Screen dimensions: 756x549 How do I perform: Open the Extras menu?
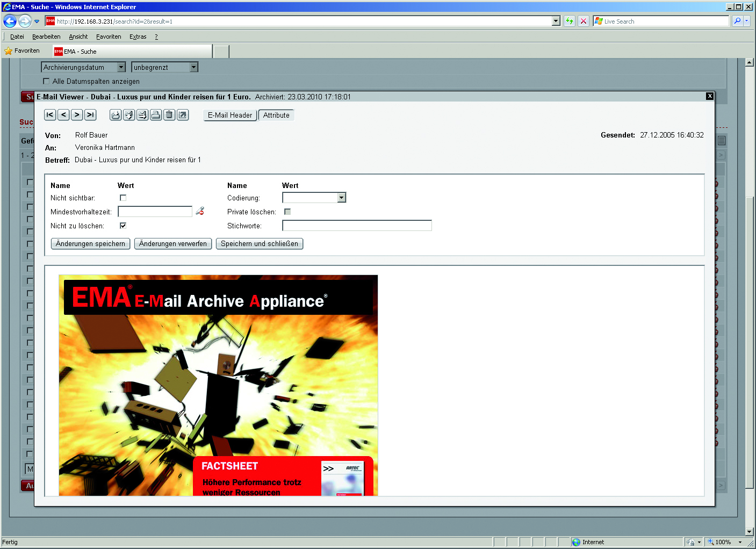coord(138,37)
